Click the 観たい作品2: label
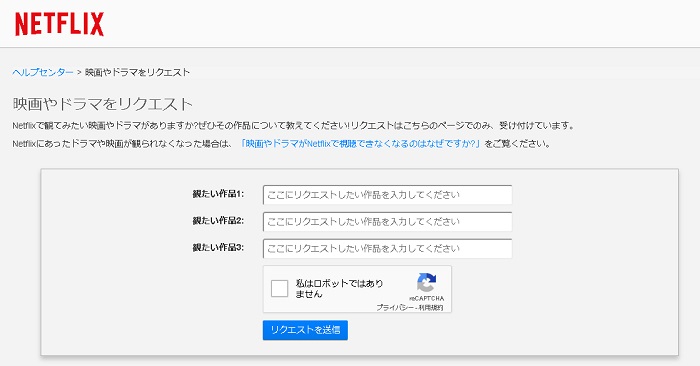The height and width of the screenshot is (366, 700). pos(218,220)
